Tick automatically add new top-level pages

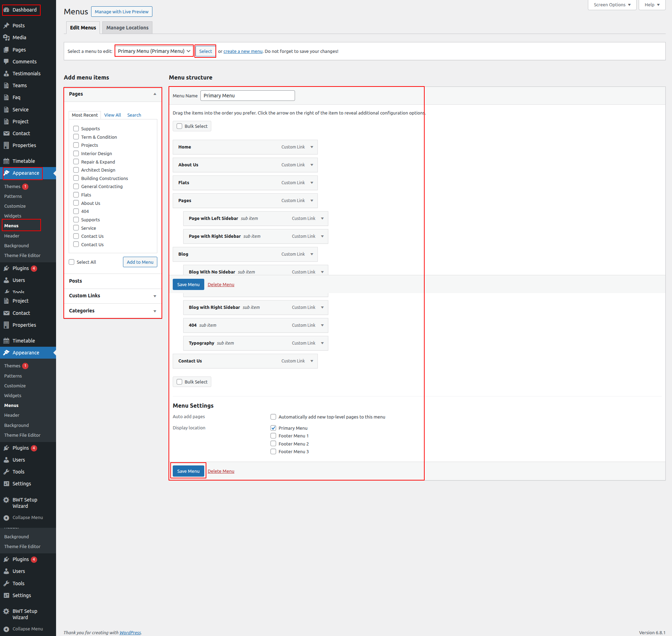(x=273, y=417)
